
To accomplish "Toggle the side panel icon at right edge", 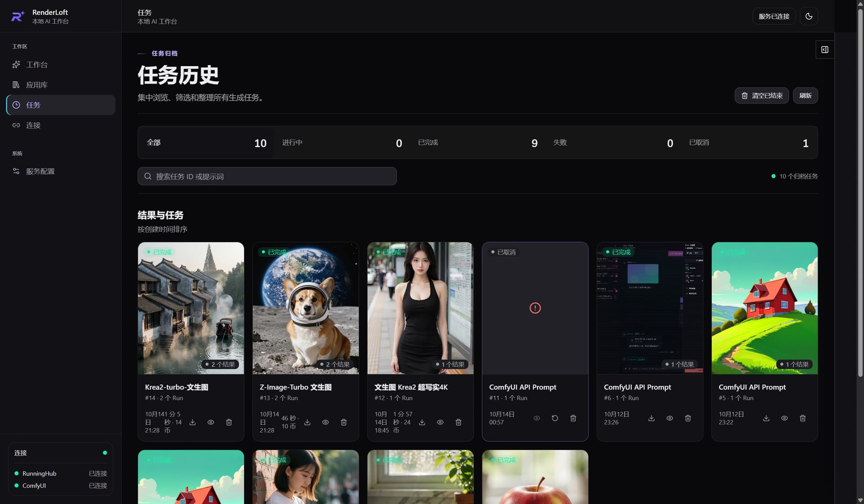I will (x=825, y=49).
